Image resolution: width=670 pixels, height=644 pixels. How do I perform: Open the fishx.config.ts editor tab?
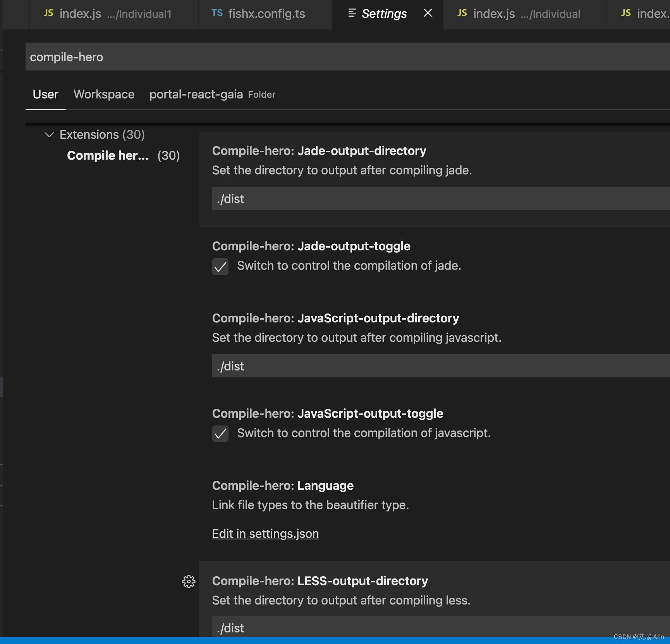[x=266, y=14]
